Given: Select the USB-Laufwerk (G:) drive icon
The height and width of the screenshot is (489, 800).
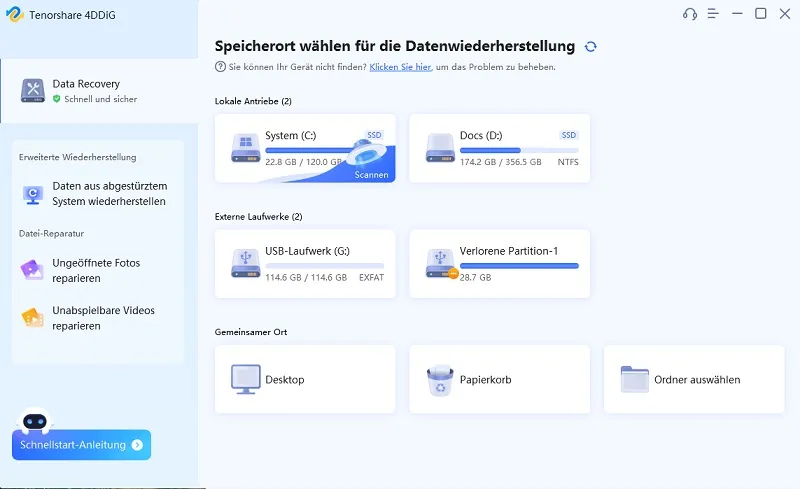Looking at the screenshot, I should pyautogui.click(x=244, y=263).
